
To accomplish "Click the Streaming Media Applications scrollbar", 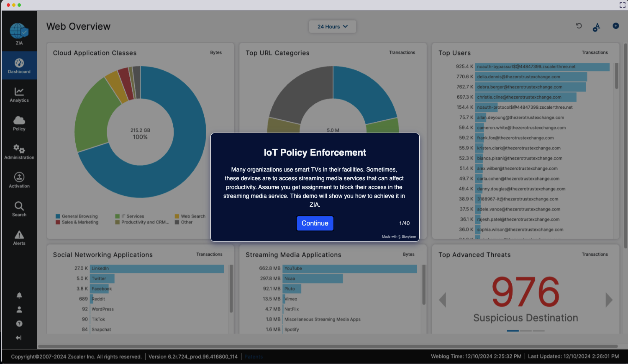I will point(424,285).
